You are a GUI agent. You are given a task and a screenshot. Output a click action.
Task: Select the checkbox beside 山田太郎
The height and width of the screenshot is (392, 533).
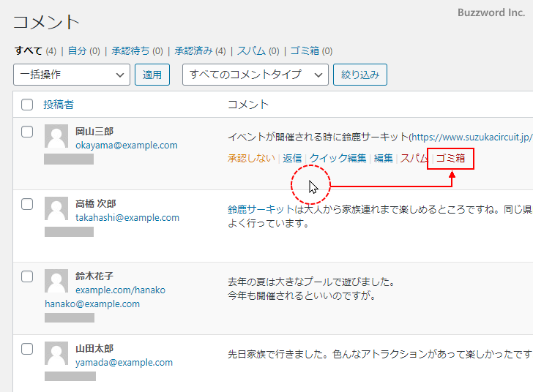click(x=27, y=349)
